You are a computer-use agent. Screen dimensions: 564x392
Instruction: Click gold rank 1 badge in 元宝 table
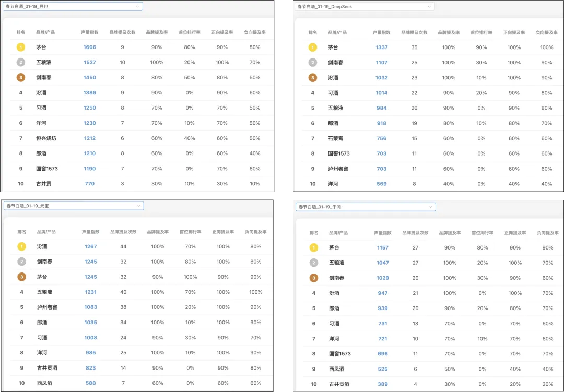(22, 247)
